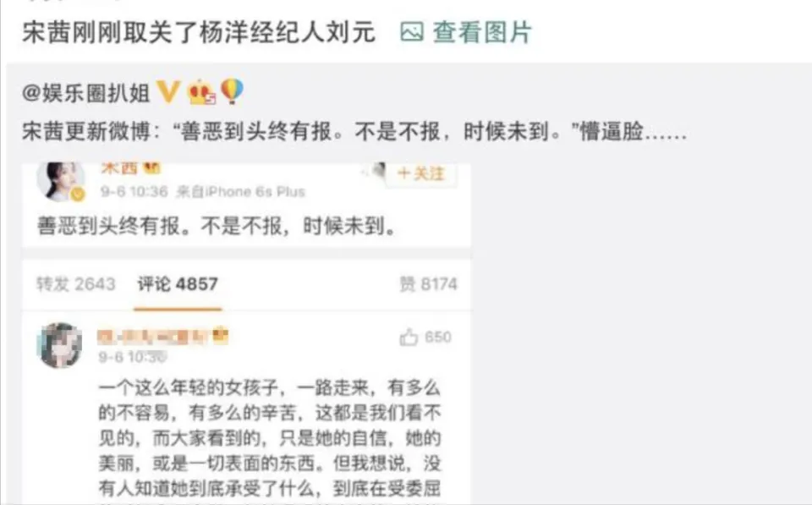The image size is (812, 505).
Task: Open the embedded Weibo screenshot image
Action: pos(246,333)
